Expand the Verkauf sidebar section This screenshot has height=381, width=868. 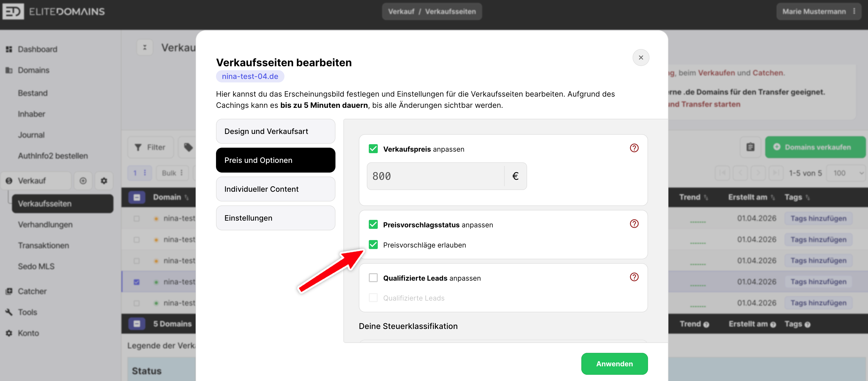[36, 181]
